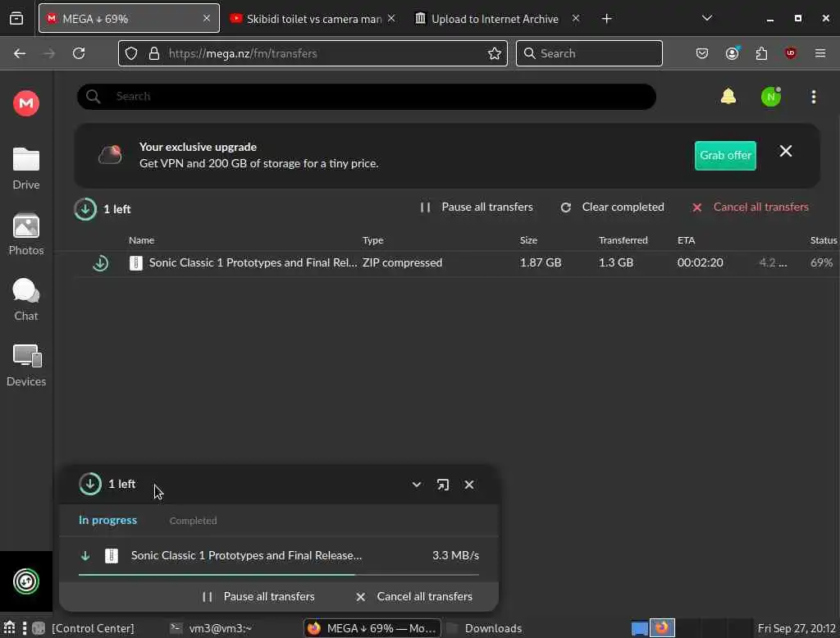This screenshot has height=638, width=840.
Task: Reload the current page
Action: (79, 53)
